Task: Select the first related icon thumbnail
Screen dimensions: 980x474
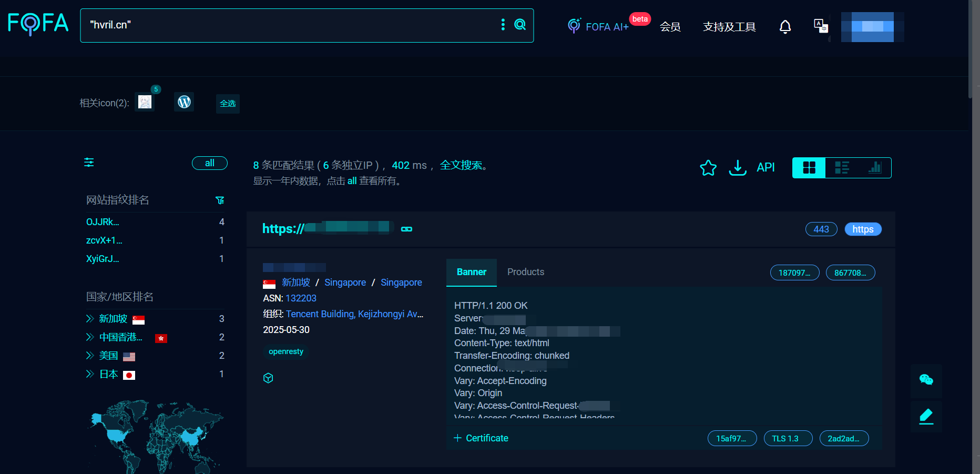Action: click(x=145, y=102)
